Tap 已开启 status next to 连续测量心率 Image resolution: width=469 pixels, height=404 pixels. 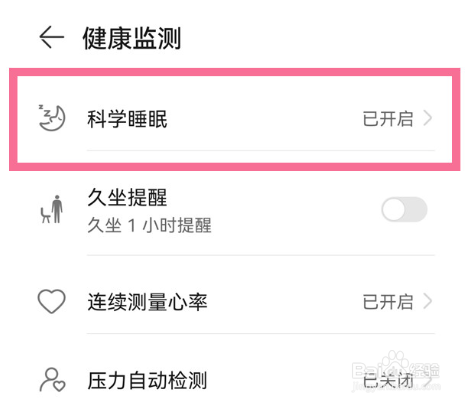pyautogui.click(x=388, y=302)
